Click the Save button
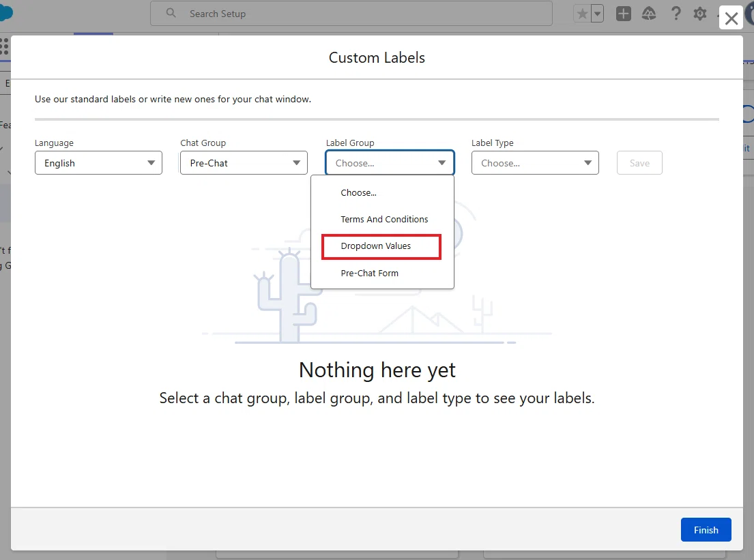This screenshot has width=754, height=560. coord(639,163)
